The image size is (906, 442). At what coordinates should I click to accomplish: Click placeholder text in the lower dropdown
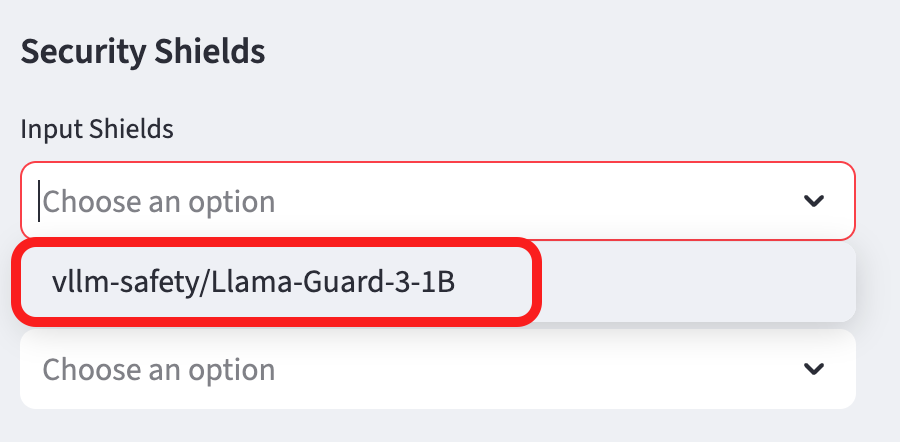[158, 369]
